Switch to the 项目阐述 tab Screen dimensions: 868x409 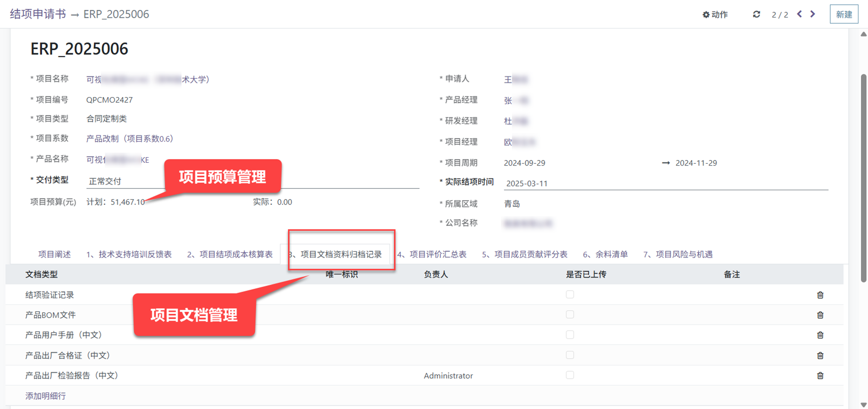(54, 254)
